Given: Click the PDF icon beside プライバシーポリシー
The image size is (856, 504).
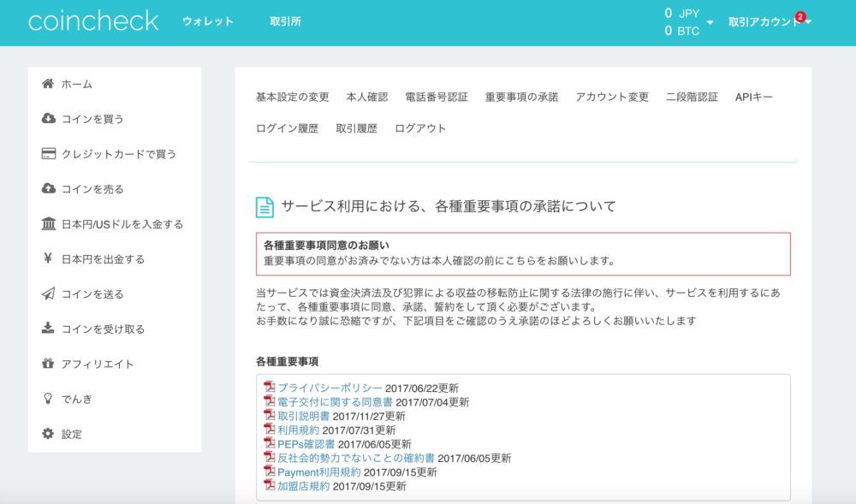Looking at the screenshot, I should click(x=269, y=387).
